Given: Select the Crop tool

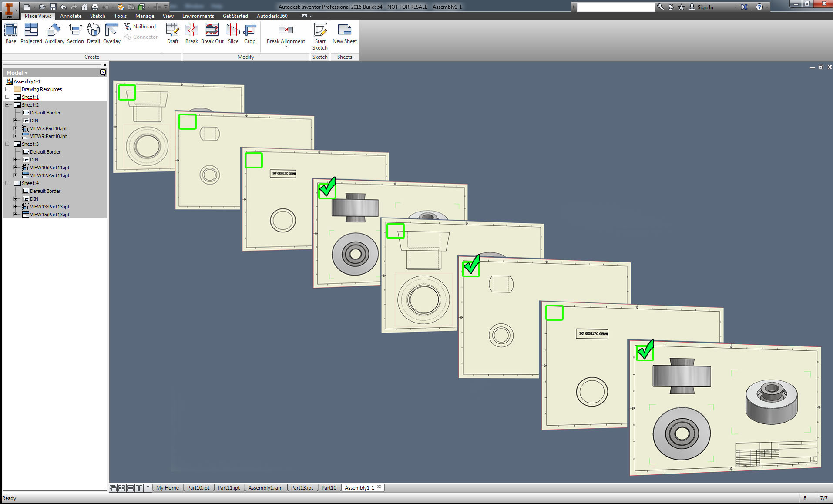Looking at the screenshot, I should (250, 33).
